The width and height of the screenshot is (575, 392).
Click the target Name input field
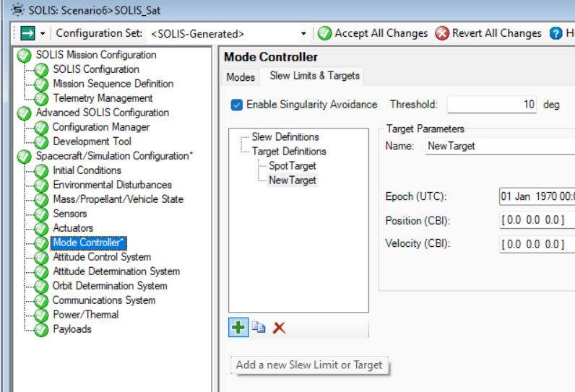[x=500, y=146]
